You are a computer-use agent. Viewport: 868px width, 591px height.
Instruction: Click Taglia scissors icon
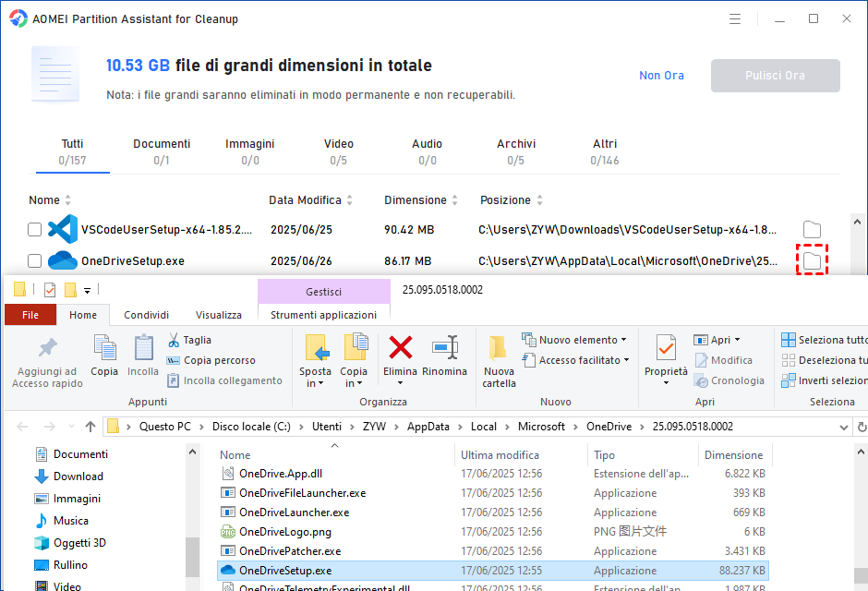(x=174, y=340)
